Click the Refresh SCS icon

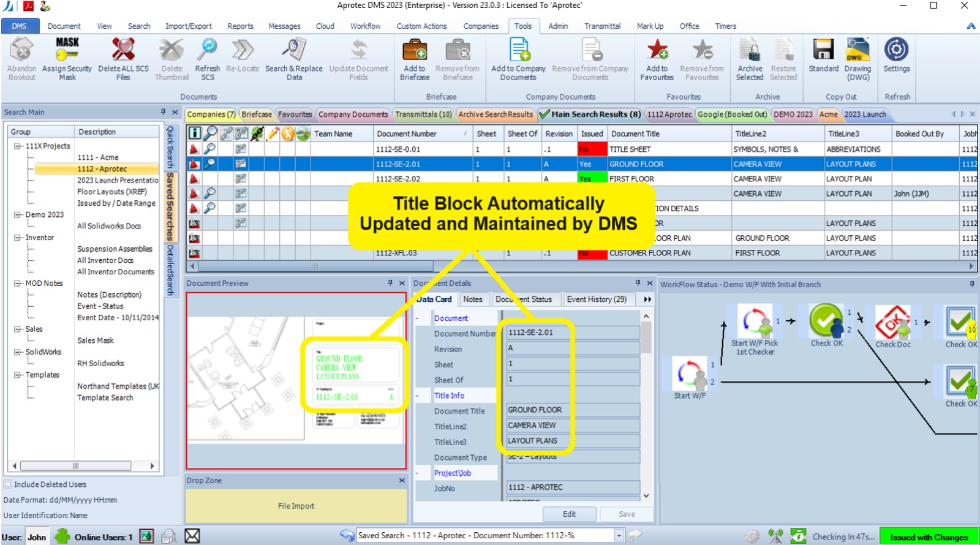tap(208, 50)
